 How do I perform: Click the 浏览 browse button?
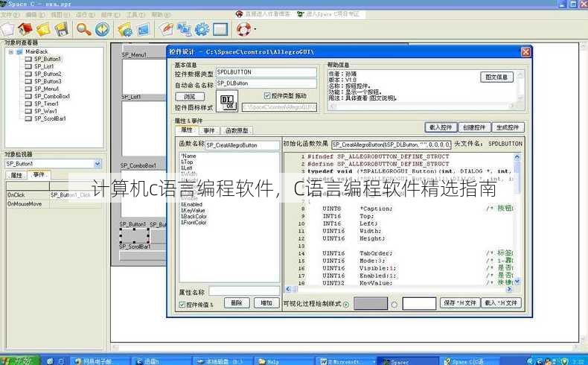pyautogui.click(x=190, y=97)
